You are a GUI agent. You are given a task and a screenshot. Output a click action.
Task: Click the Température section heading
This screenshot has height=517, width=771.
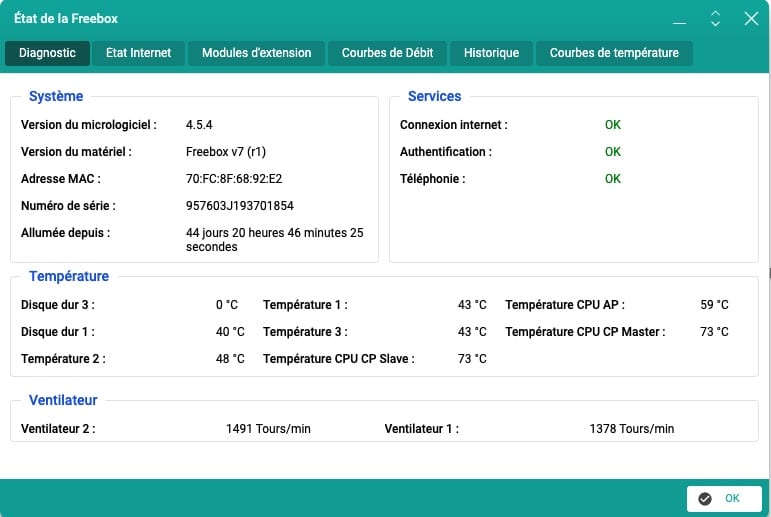[x=69, y=276]
